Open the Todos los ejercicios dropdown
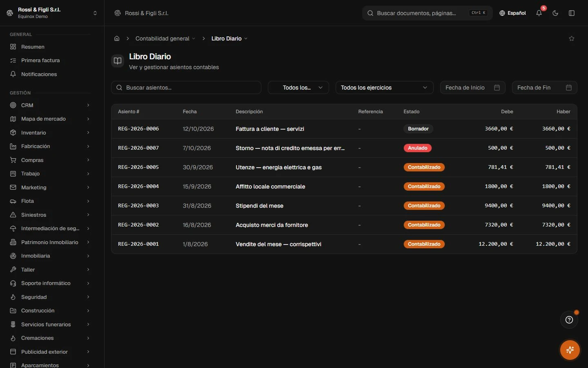 pyautogui.click(x=384, y=88)
